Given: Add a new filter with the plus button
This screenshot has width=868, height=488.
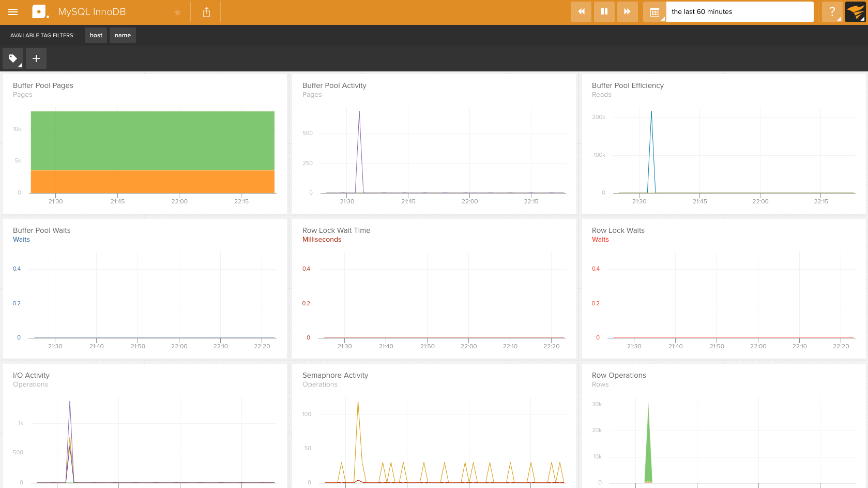Looking at the screenshot, I should [x=36, y=58].
